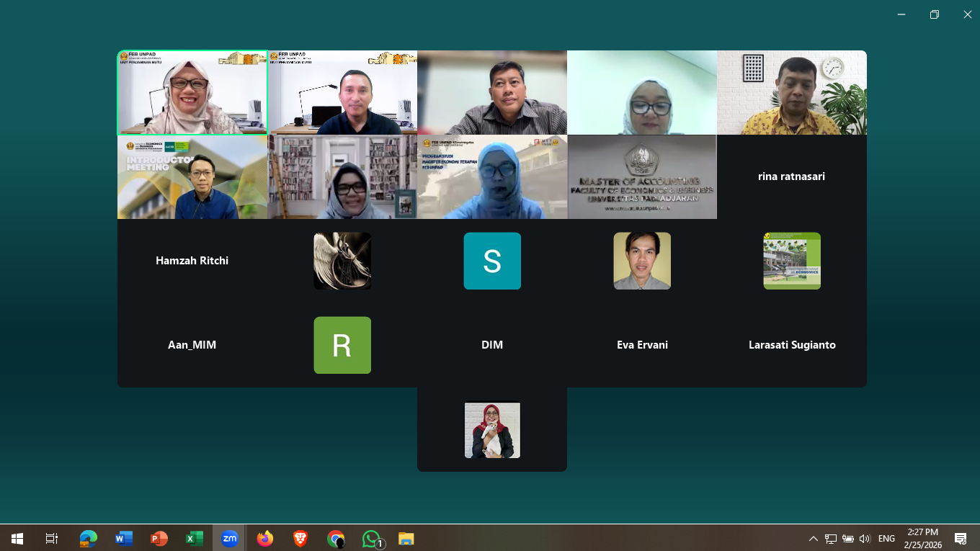Open PowerPoint from the taskbar
The height and width of the screenshot is (551, 980).
[x=159, y=538]
